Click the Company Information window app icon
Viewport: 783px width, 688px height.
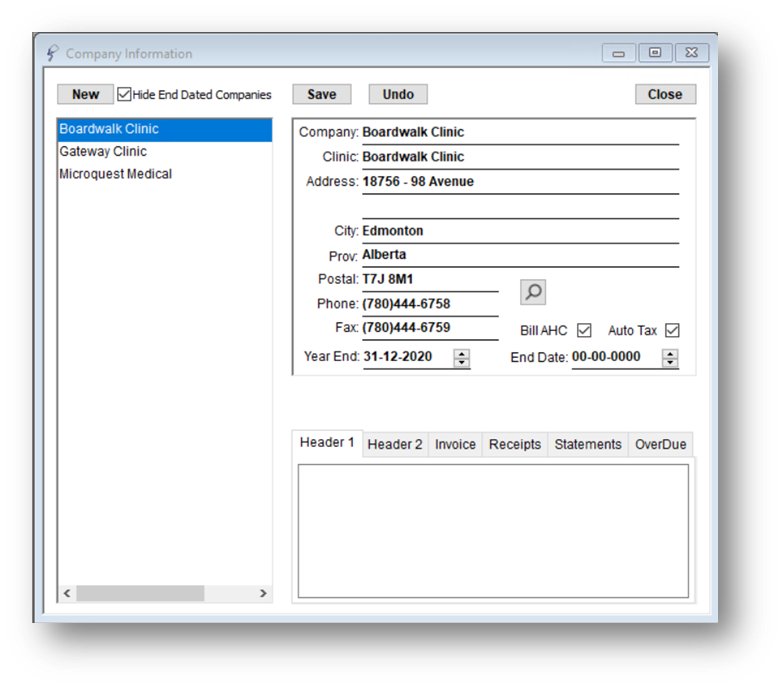click(x=52, y=53)
